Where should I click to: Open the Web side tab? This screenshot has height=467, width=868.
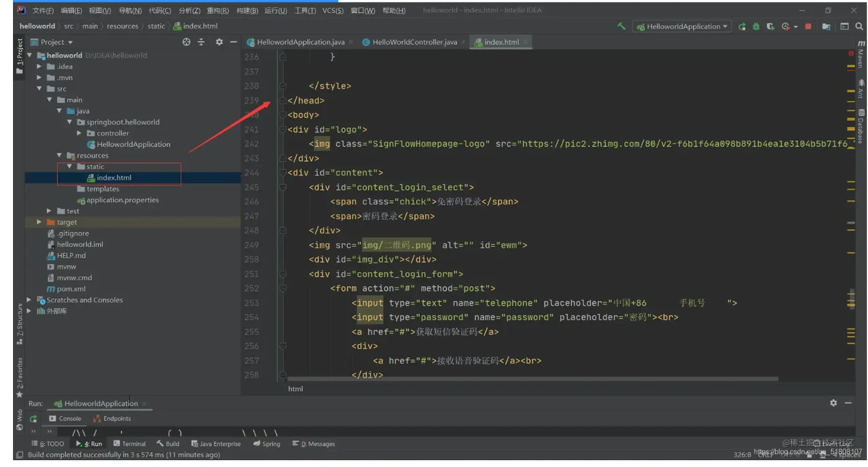click(19, 419)
